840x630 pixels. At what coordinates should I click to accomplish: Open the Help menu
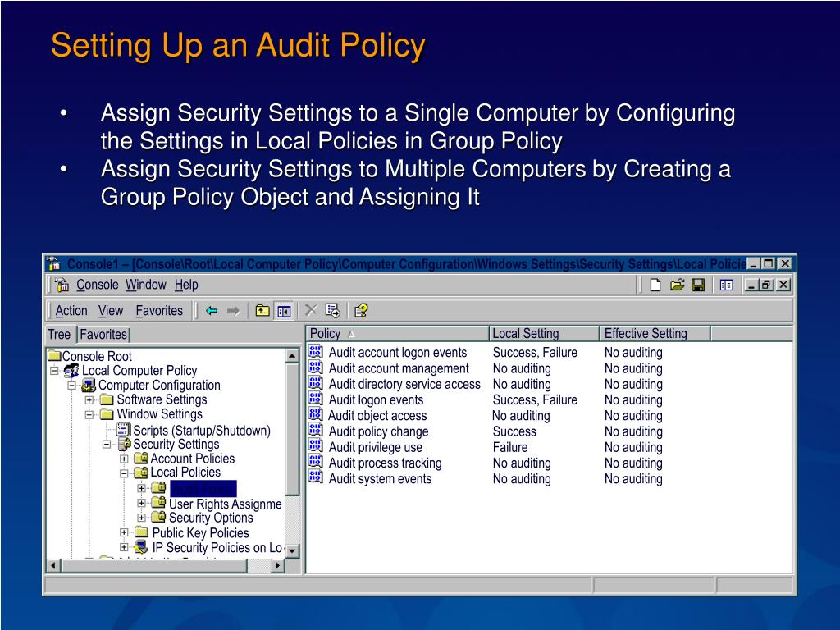click(186, 285)
